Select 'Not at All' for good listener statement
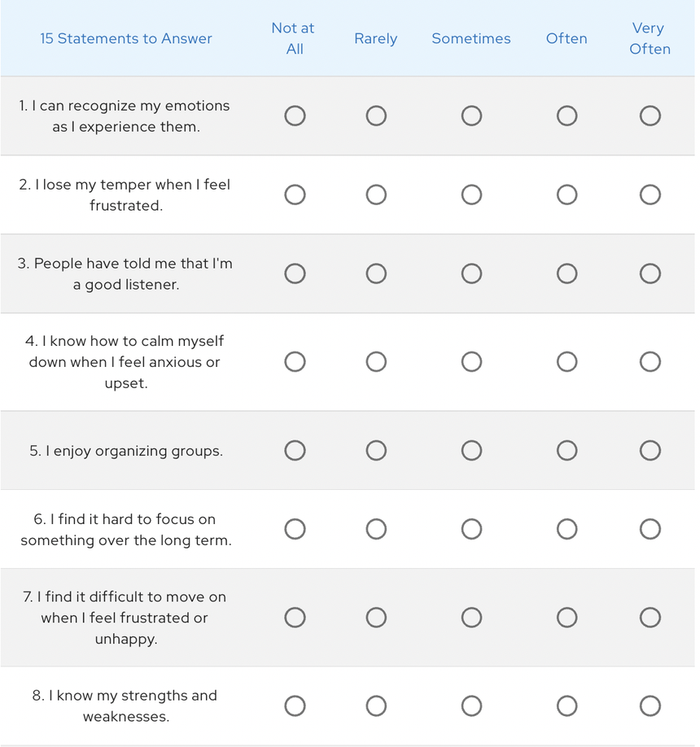700x747 pixels. [x=295, y=274]
